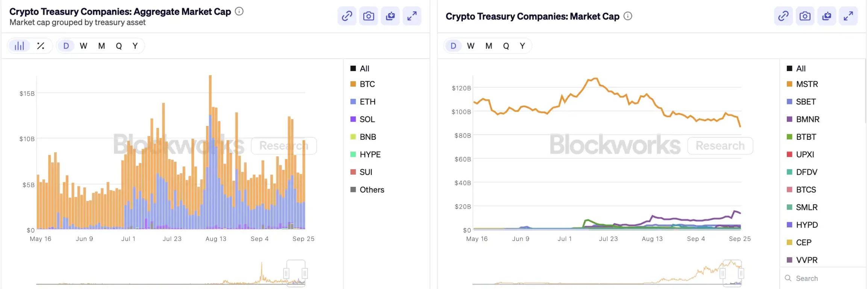Select monthly (M) interval on right chart
Image resolution: width=868 pixels, height=289 pixels.
[489, 46]
